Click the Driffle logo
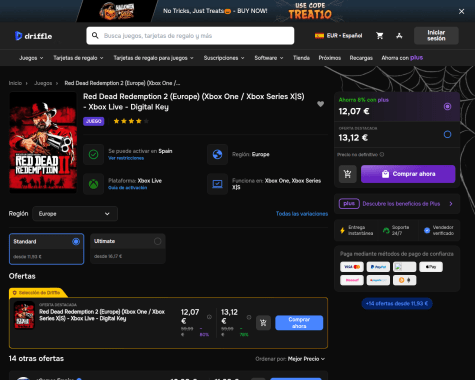Image resolution: width=475 pixels, height=380 pixels. [x=33, y=36]
